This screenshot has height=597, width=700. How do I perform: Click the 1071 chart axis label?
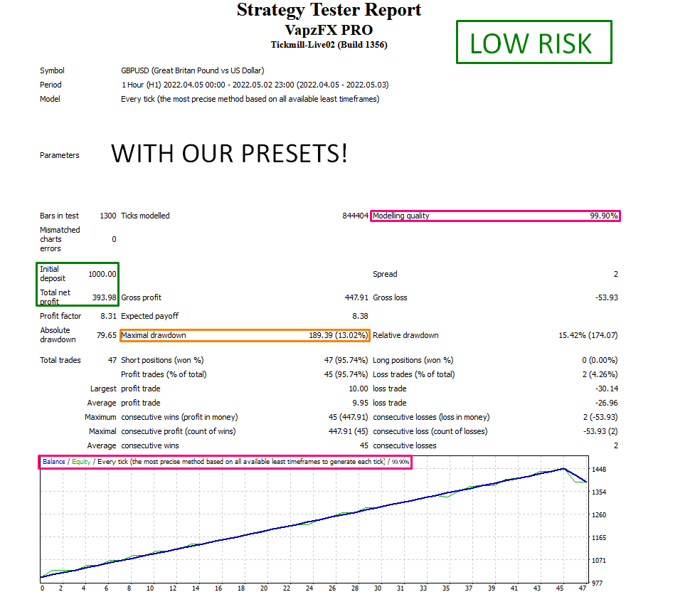click(x=599, y=561)
